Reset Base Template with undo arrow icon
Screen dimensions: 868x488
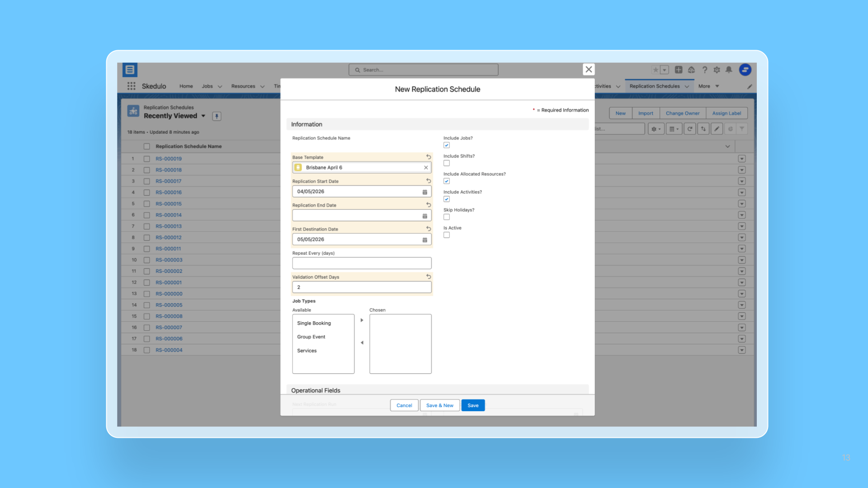click(x=428, y=157)
